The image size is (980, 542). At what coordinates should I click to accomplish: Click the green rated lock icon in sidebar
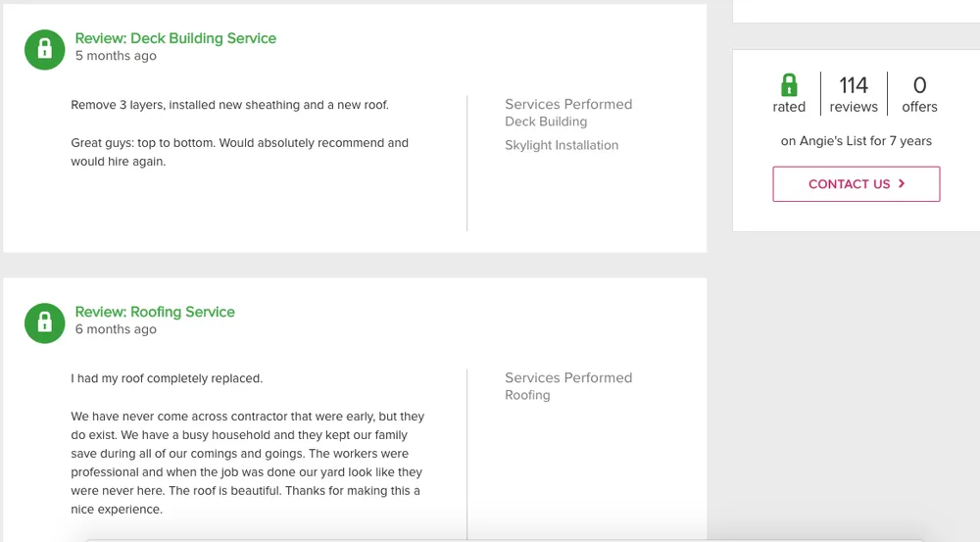(x=789, y=84)
